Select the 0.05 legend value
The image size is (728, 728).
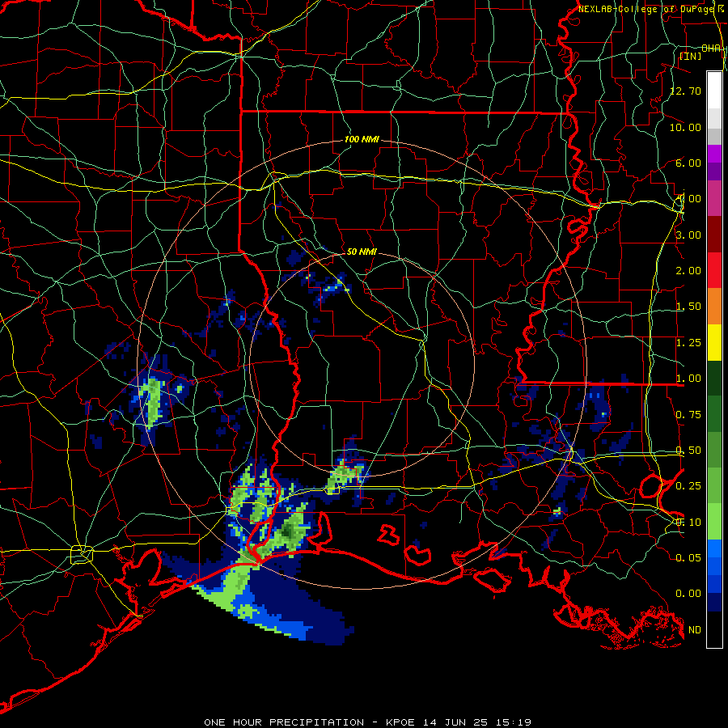pos(688,557)
